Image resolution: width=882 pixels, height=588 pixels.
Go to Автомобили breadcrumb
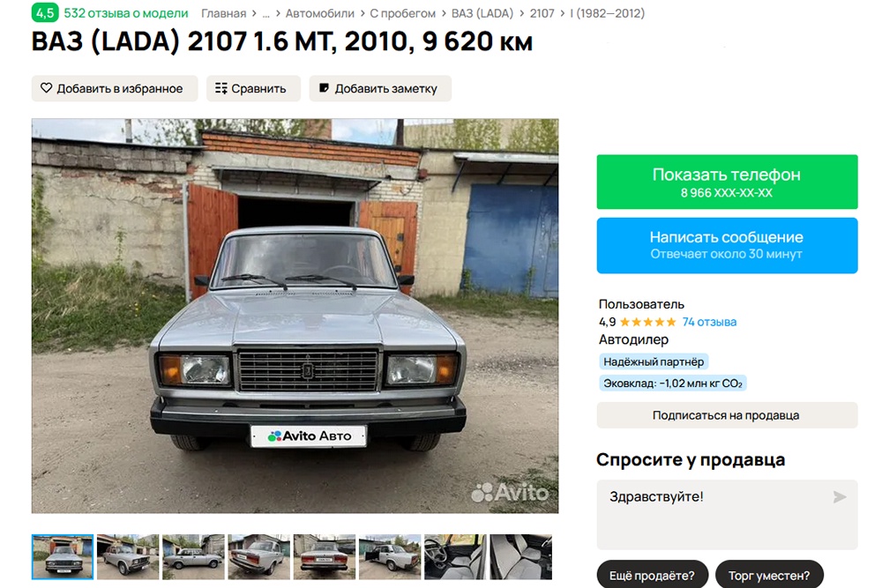coord(319,13)
